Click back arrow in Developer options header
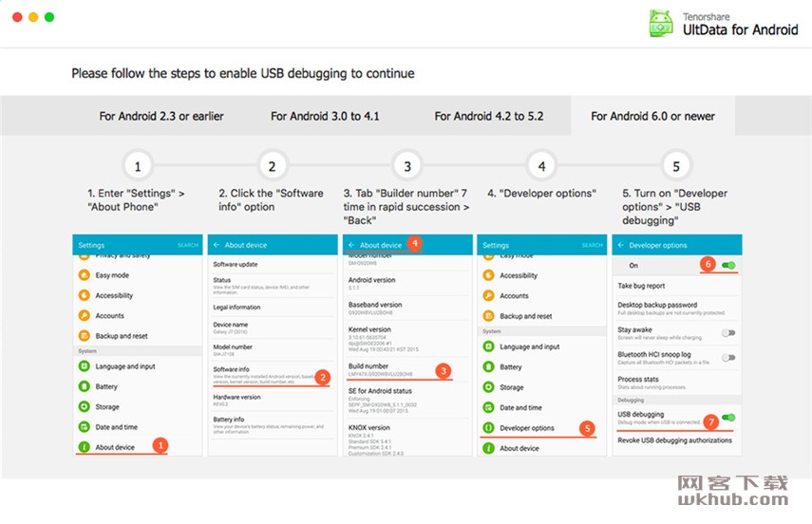Screen dimensions: 812x524 pos(620,245)
